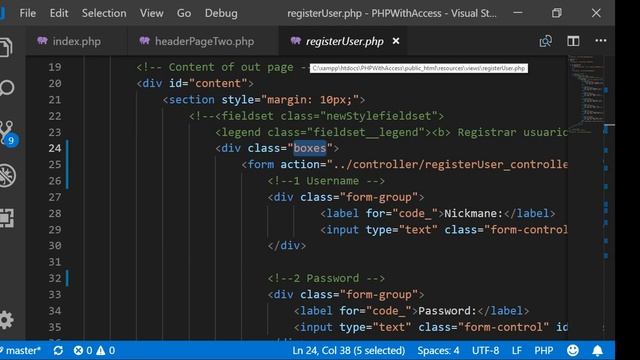Click the vertical editor scrollbar
This screenshot has width=640, height=360.
click(609, 198)
